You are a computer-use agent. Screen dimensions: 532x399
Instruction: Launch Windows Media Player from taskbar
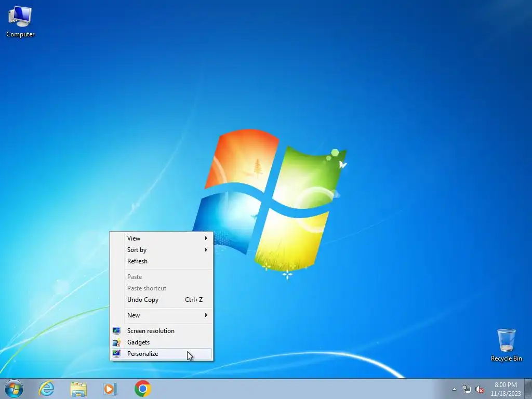[x=110, y=389]
